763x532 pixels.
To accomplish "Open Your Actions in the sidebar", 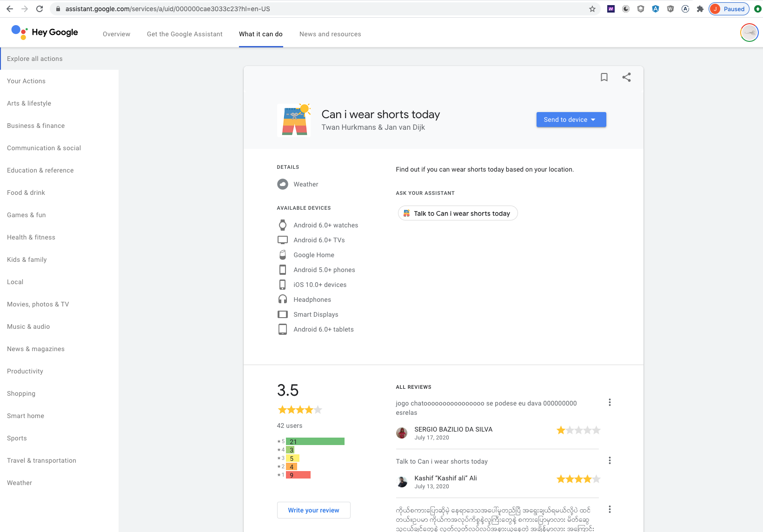I will coord(60,81).
